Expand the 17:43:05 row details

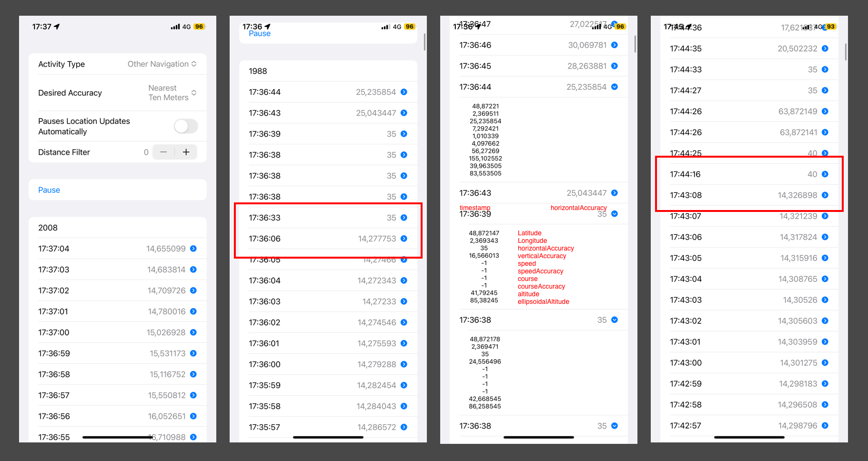point(825,258)
